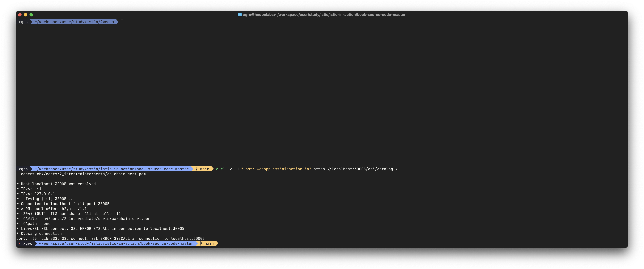Click the red failed-command X in the last prompt

[x=20, y=243]
